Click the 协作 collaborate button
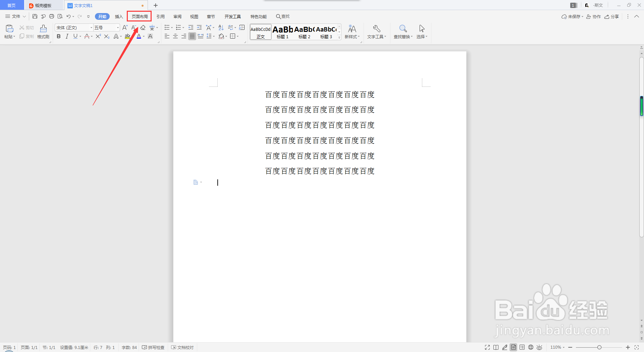This screenshot has height=352, width=644. click(593, 16)
